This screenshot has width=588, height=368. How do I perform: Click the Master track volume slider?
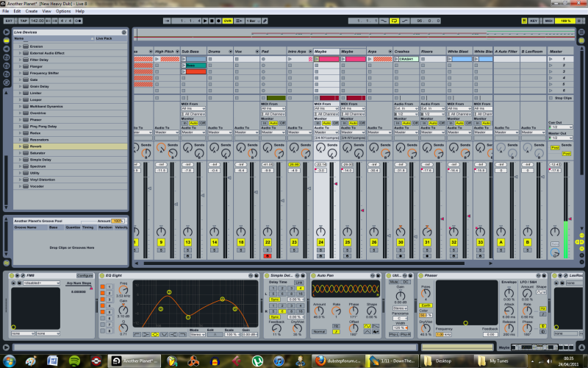point(570,219)
